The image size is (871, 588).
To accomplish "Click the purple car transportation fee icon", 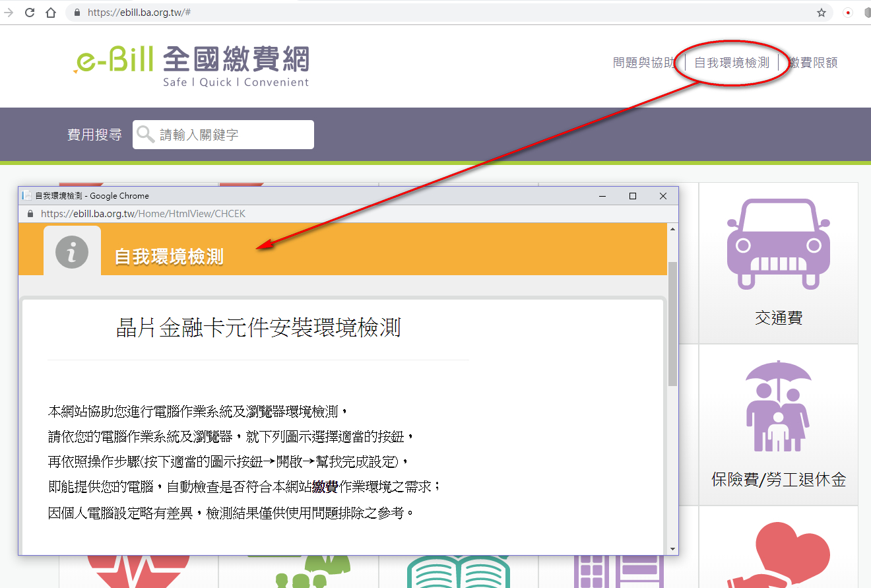I will (x=778, y=244).
